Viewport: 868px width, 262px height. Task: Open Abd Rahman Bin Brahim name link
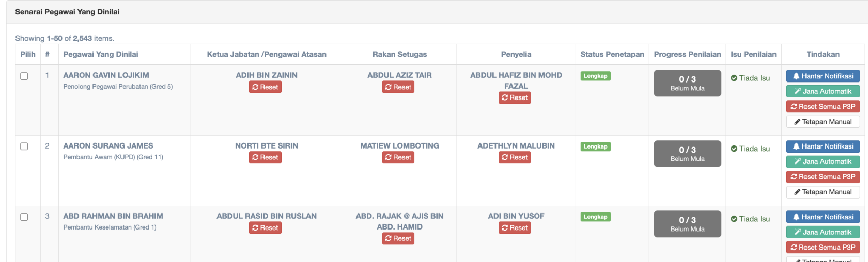pyautogui.click(x=113, y=216)
